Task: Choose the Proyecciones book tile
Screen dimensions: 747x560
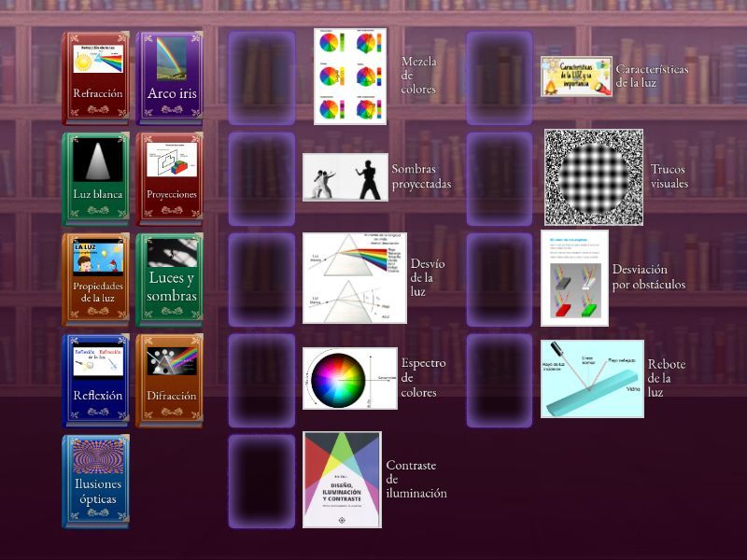Action: coord(170,178)
